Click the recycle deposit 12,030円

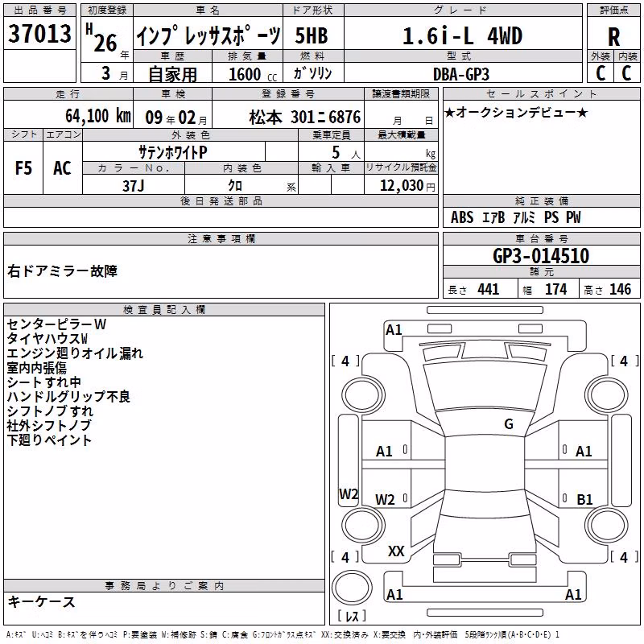tap(407, 186)
